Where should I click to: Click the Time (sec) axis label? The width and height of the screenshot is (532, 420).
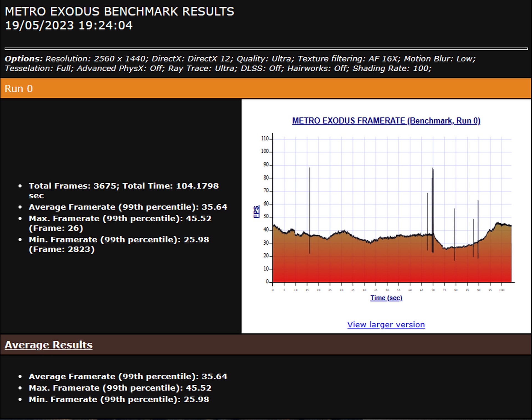click(x=386, y=298)
